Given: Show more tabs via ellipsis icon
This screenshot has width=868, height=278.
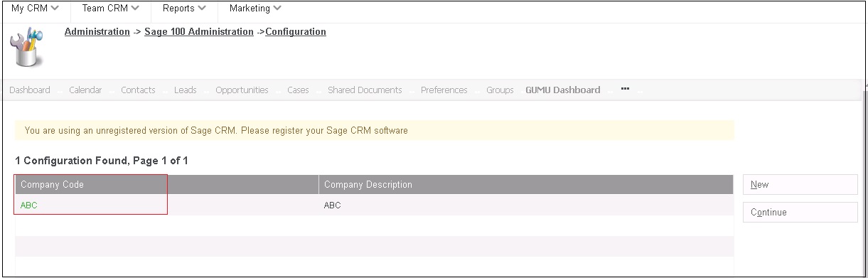Looking at the screenshot, I should pyautogui.click(x=625, y=90).
